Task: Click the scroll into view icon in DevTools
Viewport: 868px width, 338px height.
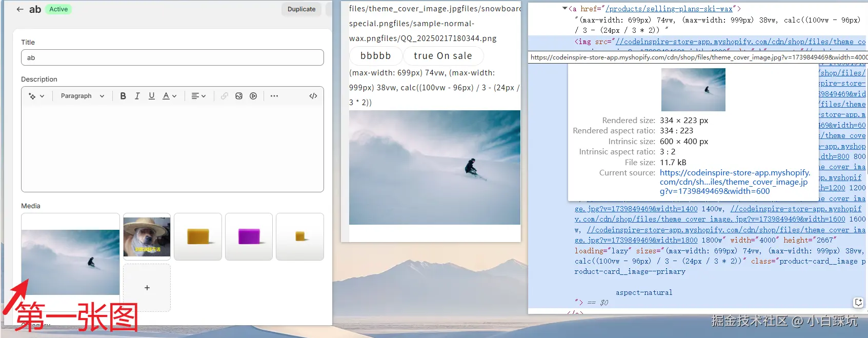Action: point(858,303)
